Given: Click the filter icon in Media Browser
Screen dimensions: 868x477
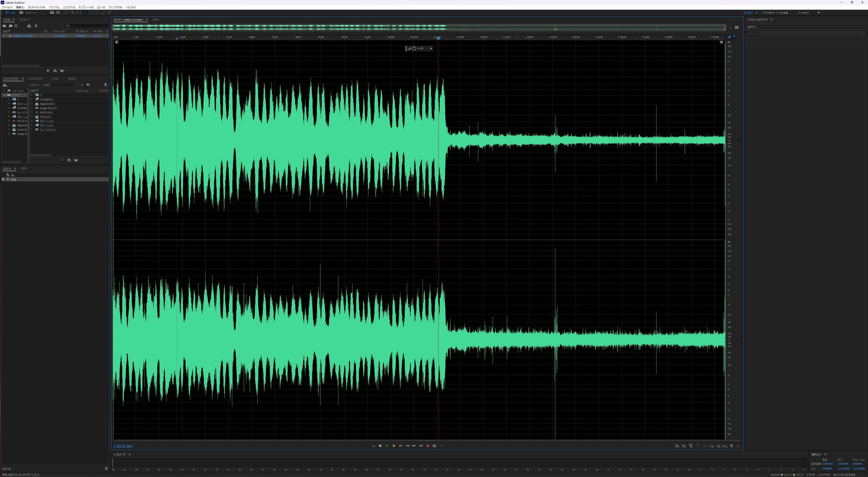Looking at the screenshot, I should point(105,85).
